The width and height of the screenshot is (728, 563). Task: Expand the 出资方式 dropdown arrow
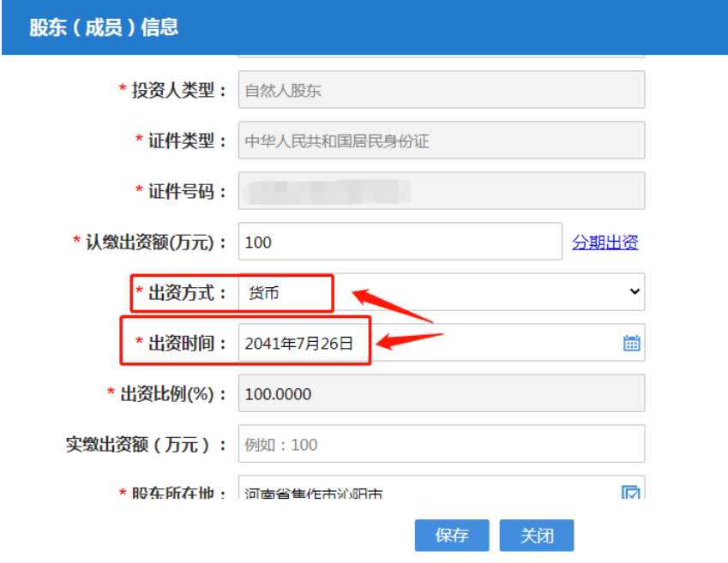[x=635, y=292]
